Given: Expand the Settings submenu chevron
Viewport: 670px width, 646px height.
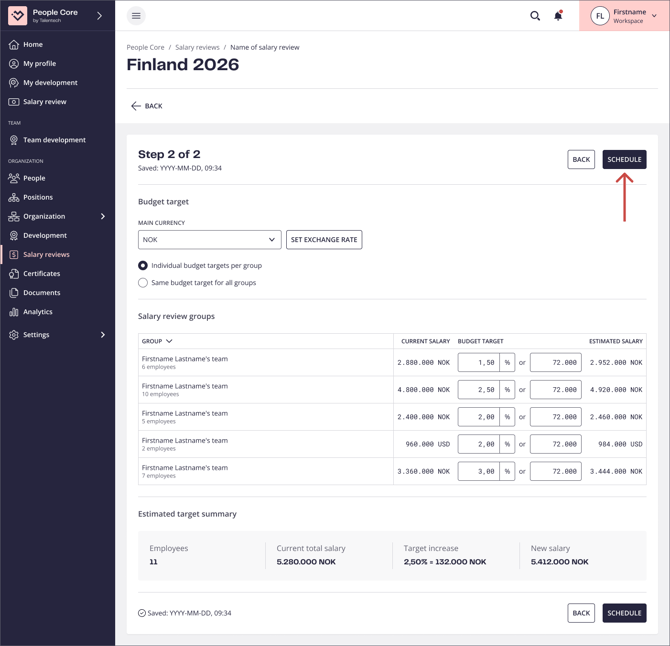Looking at the screenshot, I should pos(102,335).
